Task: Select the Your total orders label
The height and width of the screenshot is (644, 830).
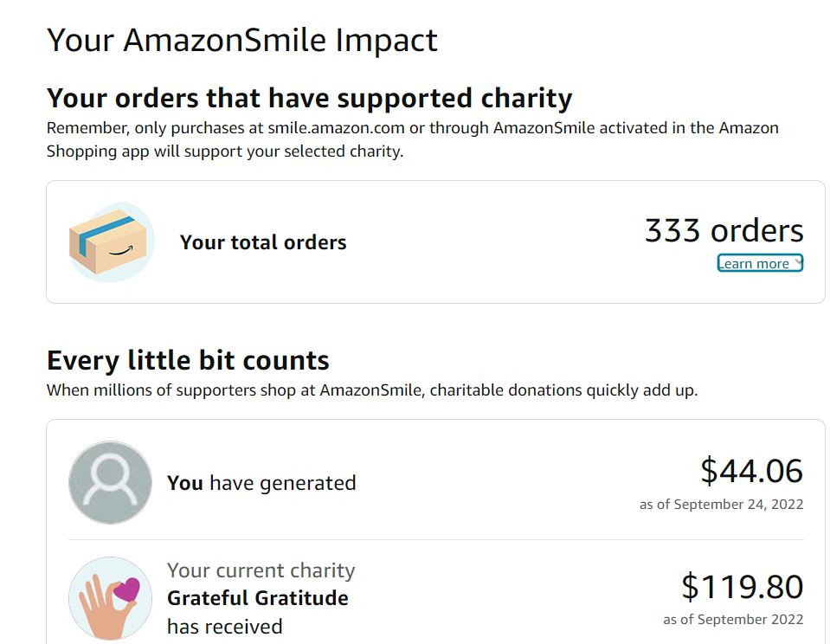Action: (x=263, y=242)
